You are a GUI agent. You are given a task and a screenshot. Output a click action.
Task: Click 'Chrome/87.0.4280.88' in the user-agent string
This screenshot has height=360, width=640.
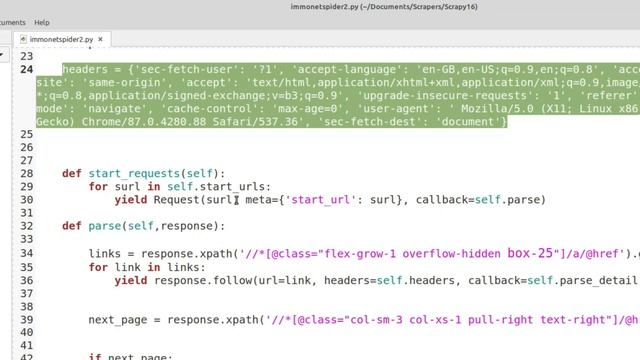coord(144,122)
